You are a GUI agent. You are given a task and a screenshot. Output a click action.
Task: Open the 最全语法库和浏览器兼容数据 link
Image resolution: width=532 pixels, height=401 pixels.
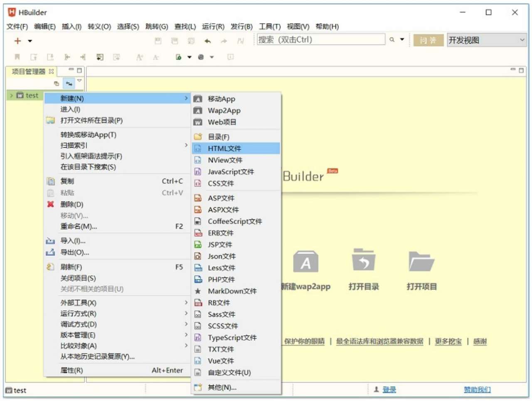click(x=379, y=342)
